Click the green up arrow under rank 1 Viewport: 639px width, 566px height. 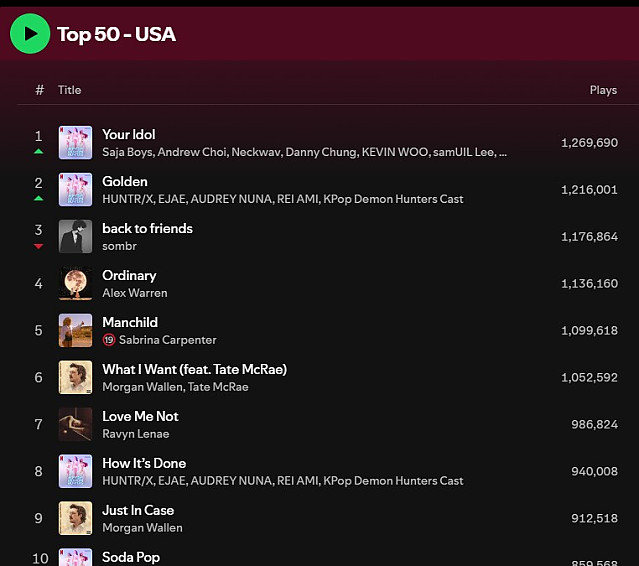coord(39,151)
